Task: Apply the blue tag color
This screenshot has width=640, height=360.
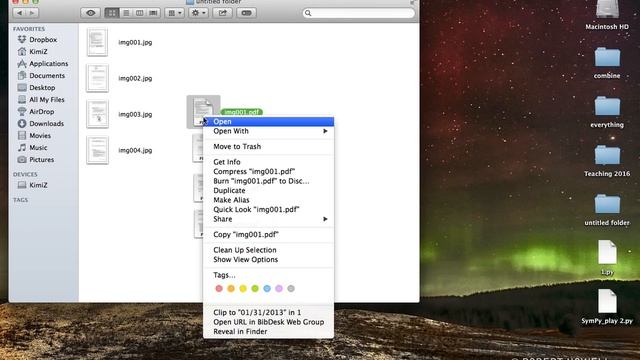Action: coord(267,289)
